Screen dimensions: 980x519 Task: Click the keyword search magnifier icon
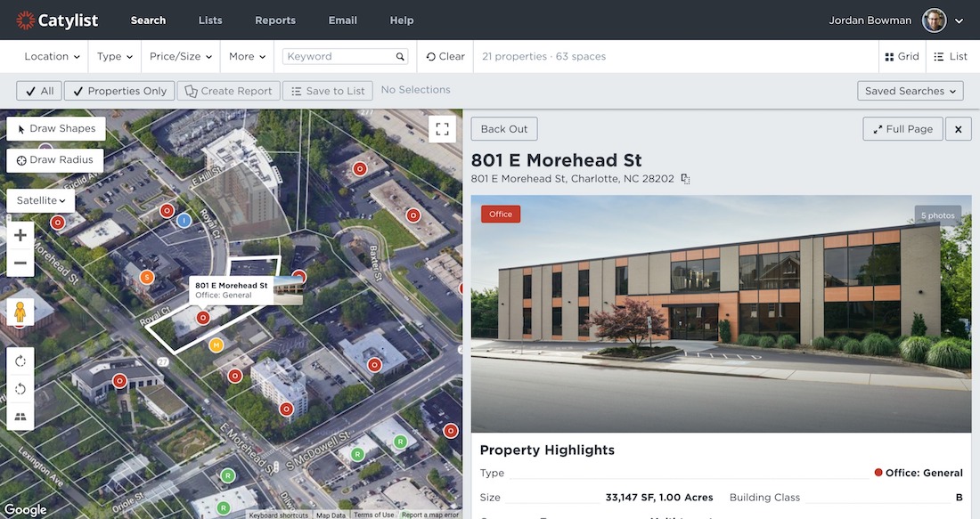click(400, 57)
